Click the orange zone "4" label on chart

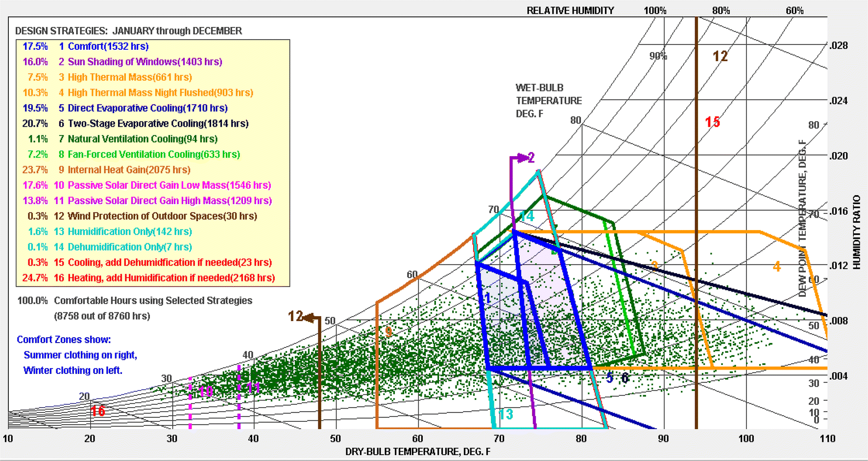click(776, 267)
